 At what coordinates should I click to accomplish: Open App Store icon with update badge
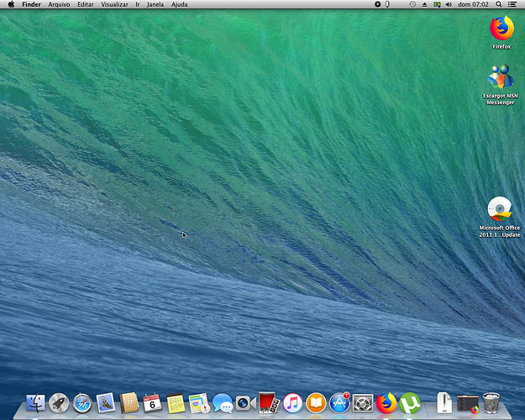tap(339, 402)
